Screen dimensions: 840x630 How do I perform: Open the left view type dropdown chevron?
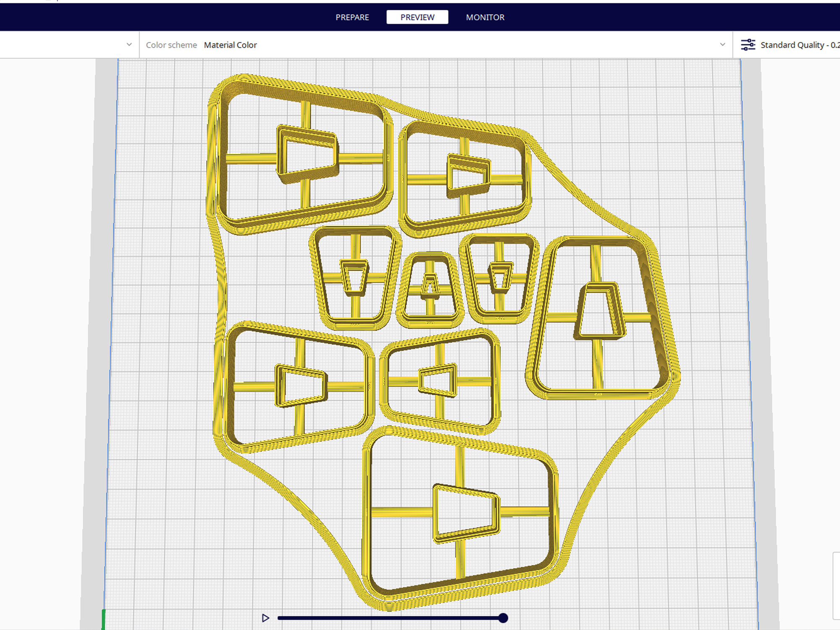click(129, 45)
